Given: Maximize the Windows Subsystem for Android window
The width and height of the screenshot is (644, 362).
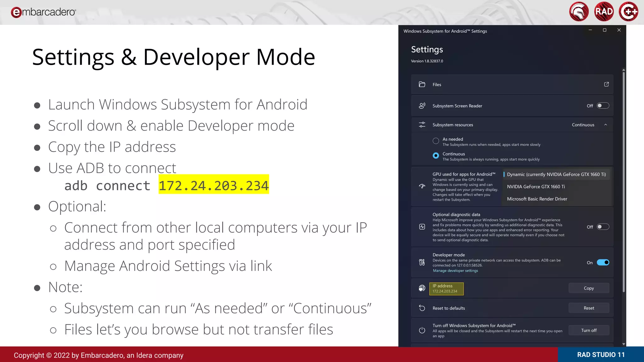Looking at the screenshot, I should tap(604, 30).
